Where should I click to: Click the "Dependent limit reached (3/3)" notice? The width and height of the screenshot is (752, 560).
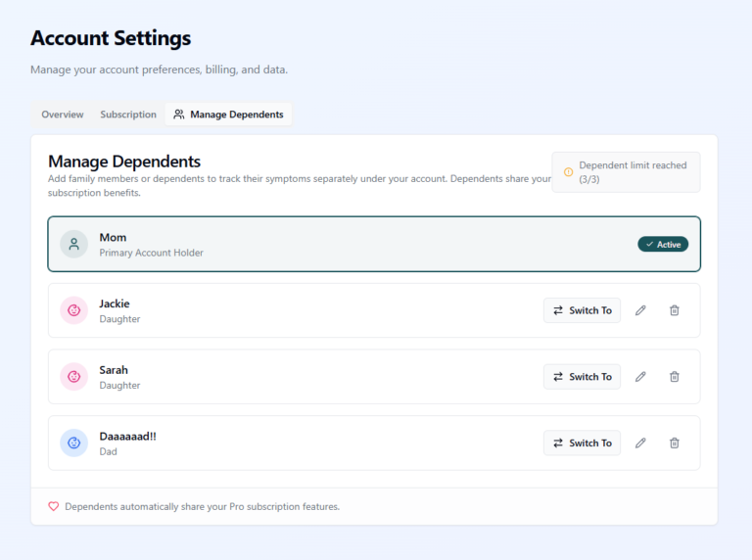(x=626, y=172)
